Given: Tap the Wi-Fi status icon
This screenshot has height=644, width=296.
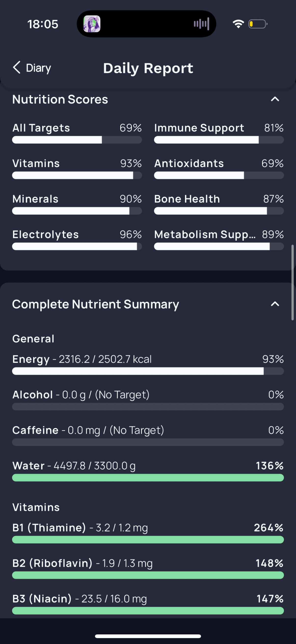Looking at the screenshot, I should [x=238, y=24].
